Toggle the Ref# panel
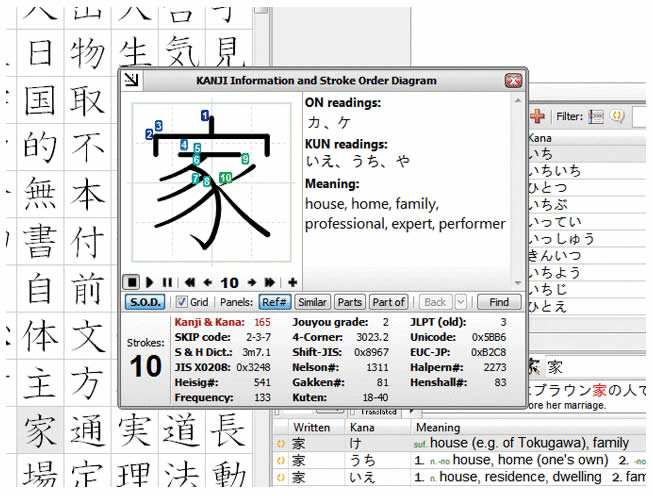653x496 pixels. pos(274,302)
